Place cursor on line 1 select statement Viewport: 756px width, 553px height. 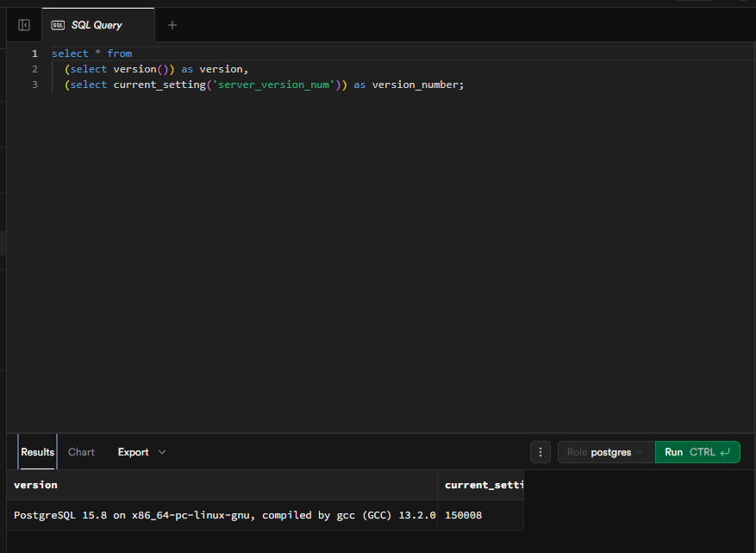[91, 53]
